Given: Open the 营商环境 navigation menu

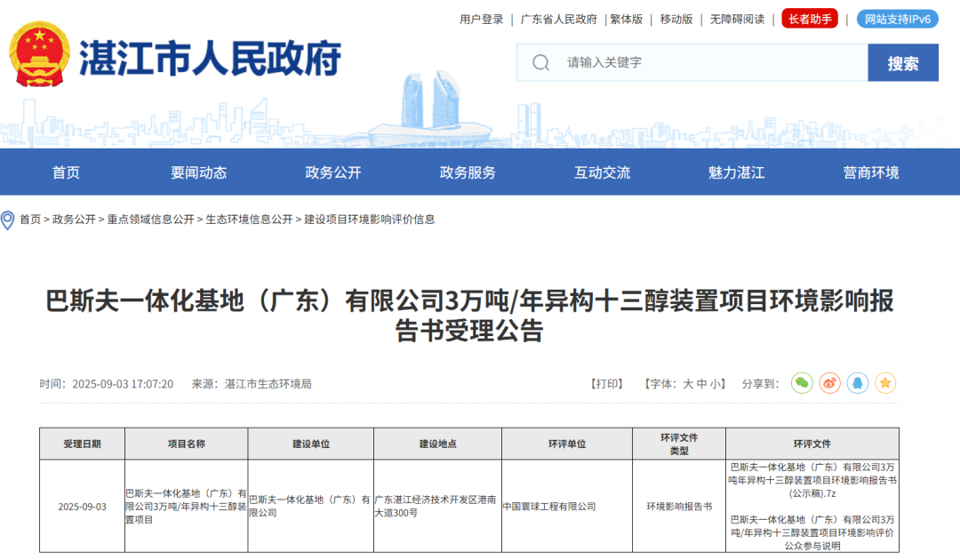Looking at the screenshot, I should [x=873, y=173].
